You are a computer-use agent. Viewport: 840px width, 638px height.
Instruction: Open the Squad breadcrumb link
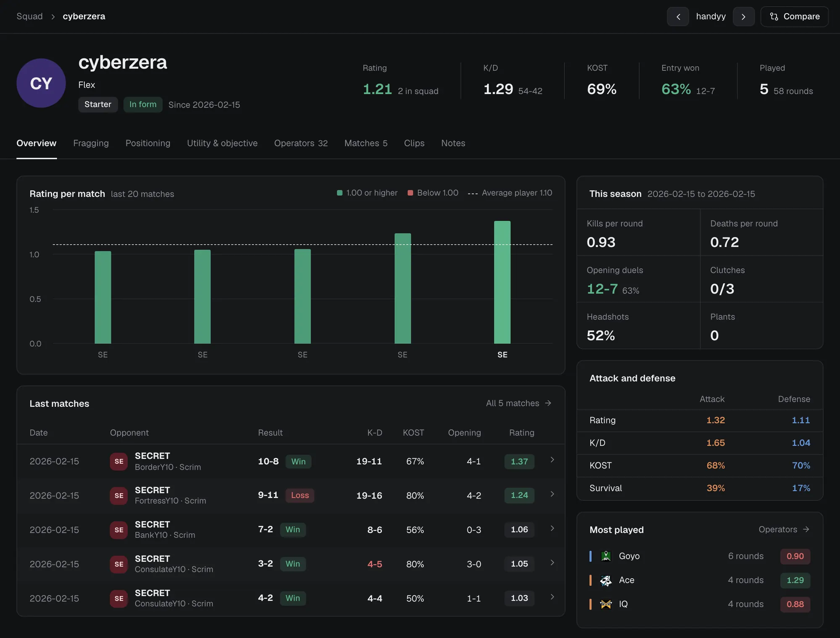29,16
